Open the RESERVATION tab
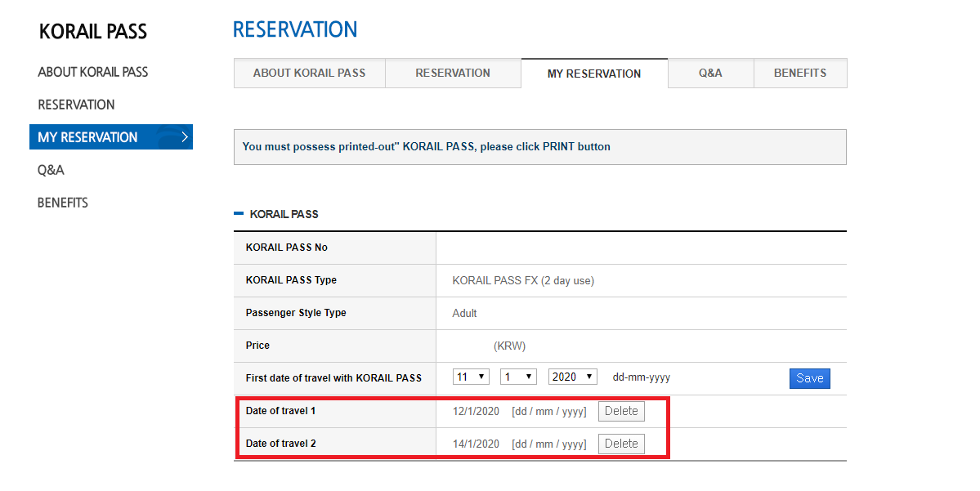Screen dimensions: 980x491 pos(453,73)
